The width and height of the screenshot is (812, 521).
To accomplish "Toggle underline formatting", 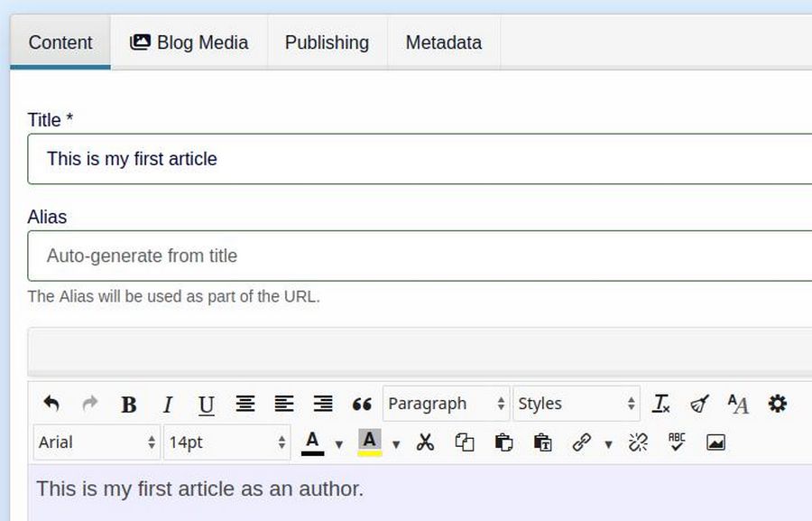I will tap(207, 405).
